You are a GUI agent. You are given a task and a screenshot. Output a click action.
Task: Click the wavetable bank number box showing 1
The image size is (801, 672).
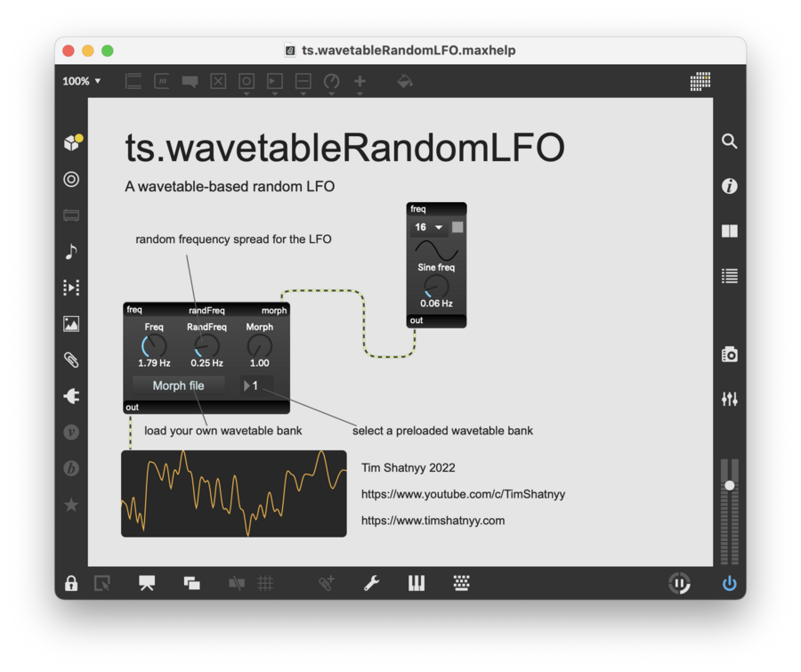(x=257, y=385)
